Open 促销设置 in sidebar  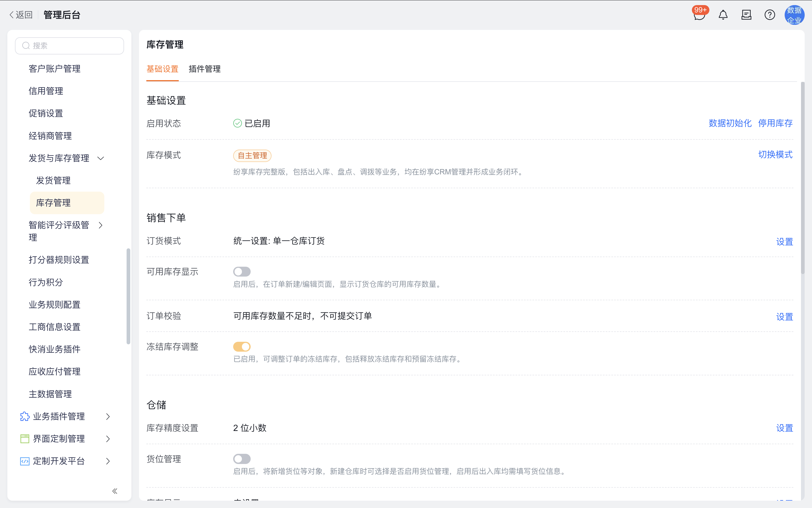46,113
